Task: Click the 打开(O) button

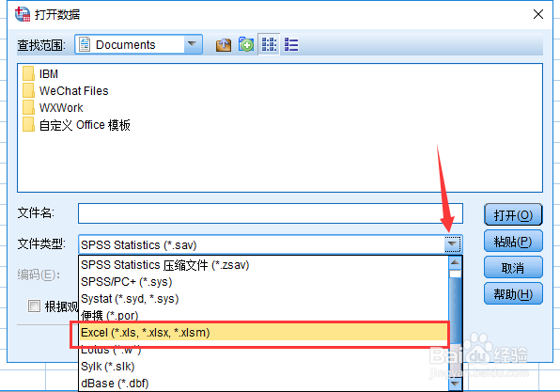Action: pos(513,214)
